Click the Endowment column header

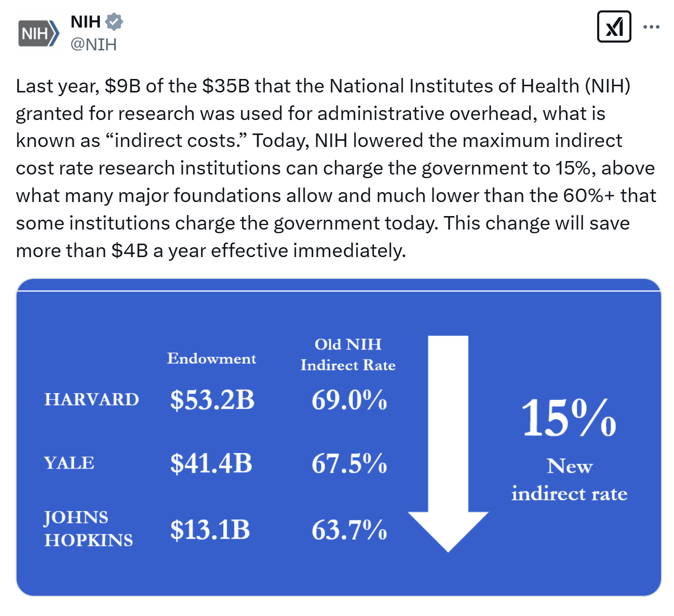[x=211, y=358]
